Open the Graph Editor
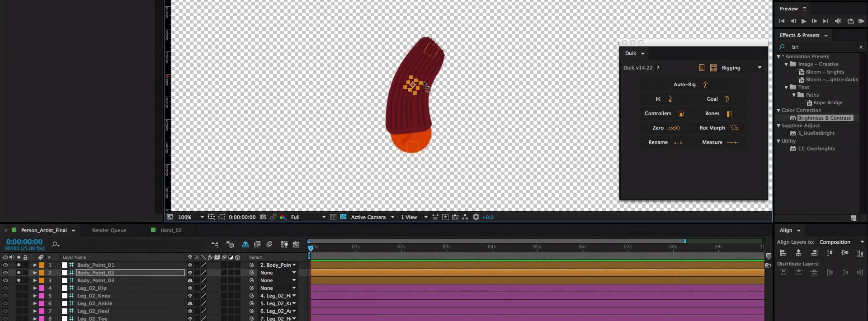Image resolution: width=868 pixels, height=321 pixels. 296,244
